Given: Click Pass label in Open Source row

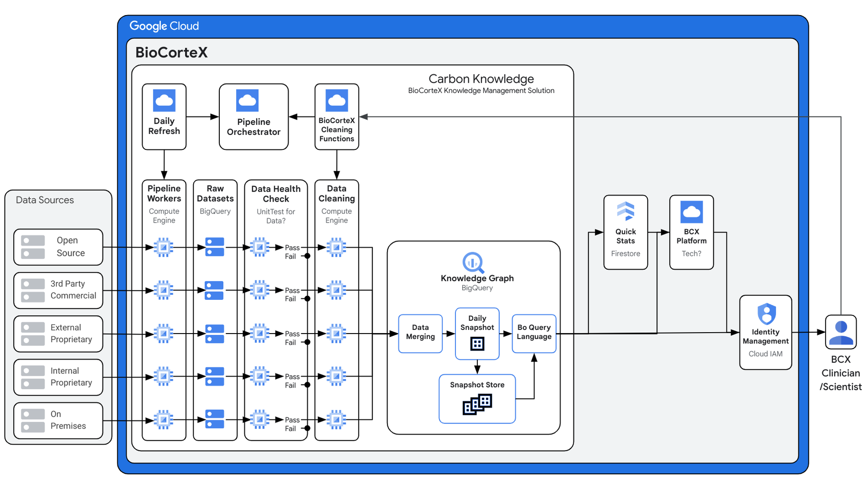Looking at the screenshot, I should 292,248.
